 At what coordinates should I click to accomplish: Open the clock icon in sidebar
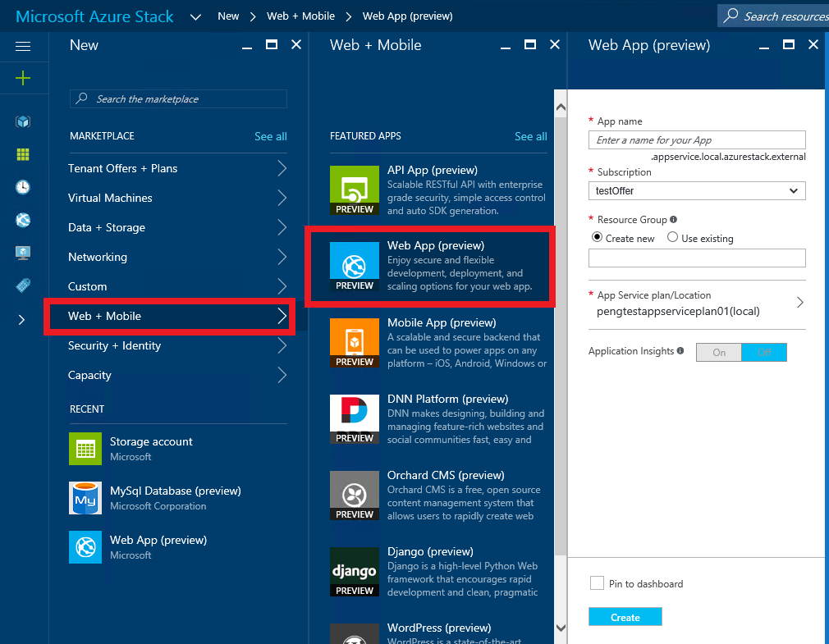point(23,187)
